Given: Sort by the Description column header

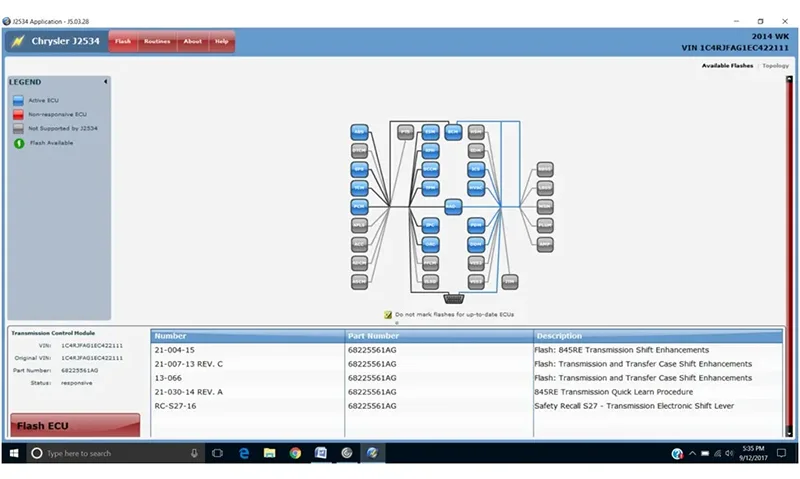Looking at the screenshot, I should 658,336.
